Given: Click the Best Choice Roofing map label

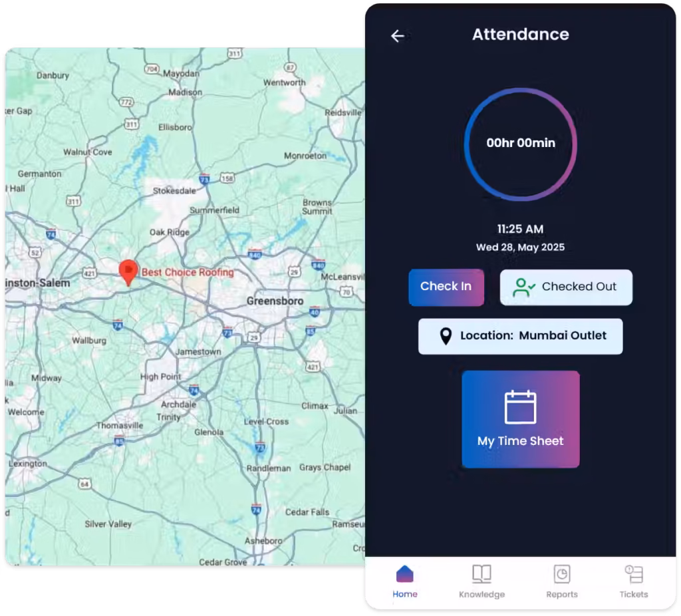Looking at the screenshot, I should [x=188, y=272].
